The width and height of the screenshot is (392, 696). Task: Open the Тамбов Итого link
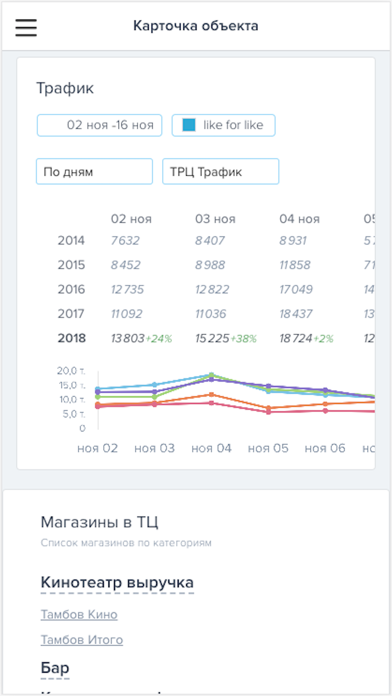coord(82,640)
